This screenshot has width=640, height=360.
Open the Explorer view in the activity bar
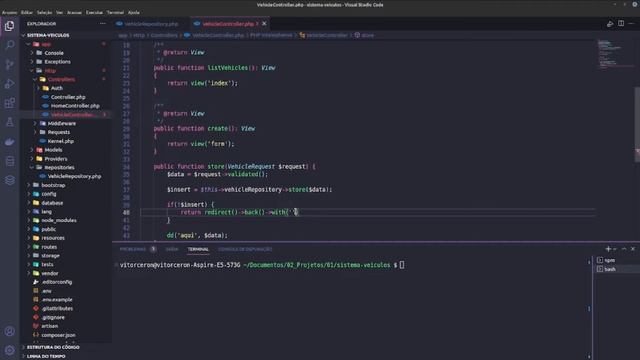(9, 26)
